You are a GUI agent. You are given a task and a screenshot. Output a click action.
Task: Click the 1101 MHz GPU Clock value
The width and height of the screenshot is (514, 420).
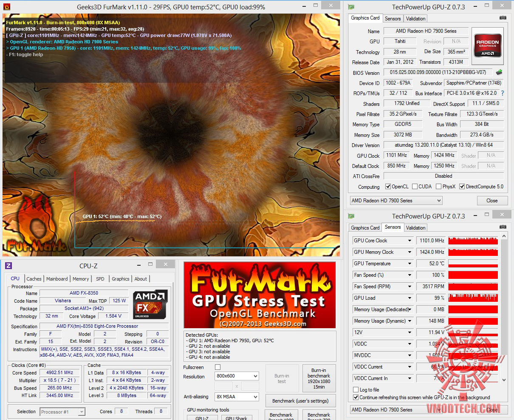point(397,155)
